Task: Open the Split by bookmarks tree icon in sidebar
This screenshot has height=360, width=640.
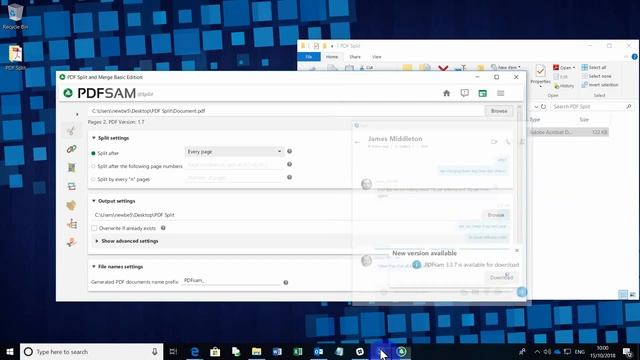Action: [72, 224]
